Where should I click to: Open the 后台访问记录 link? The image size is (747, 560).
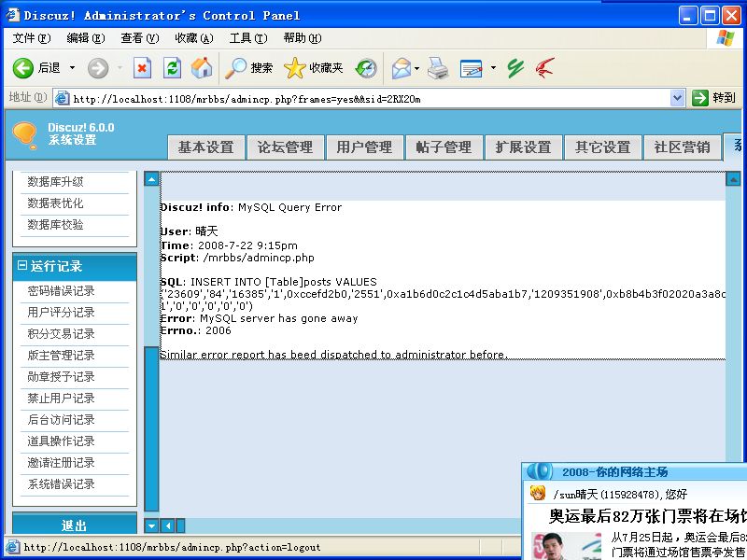[61, 419]
